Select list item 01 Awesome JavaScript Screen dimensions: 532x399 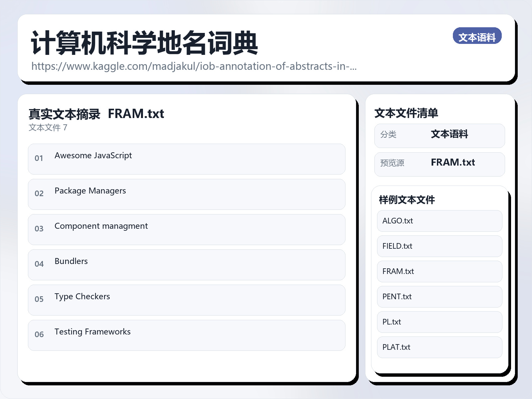pyautogui.click(x=186, y=159)
